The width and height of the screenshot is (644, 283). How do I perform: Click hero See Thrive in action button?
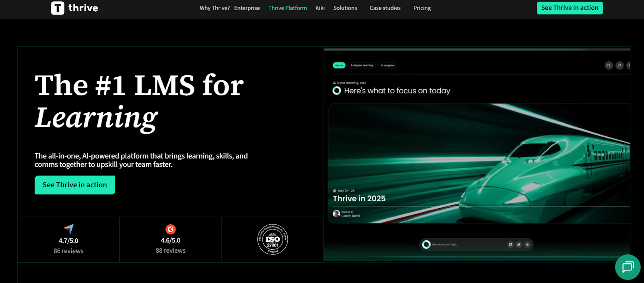pos(75,185)
